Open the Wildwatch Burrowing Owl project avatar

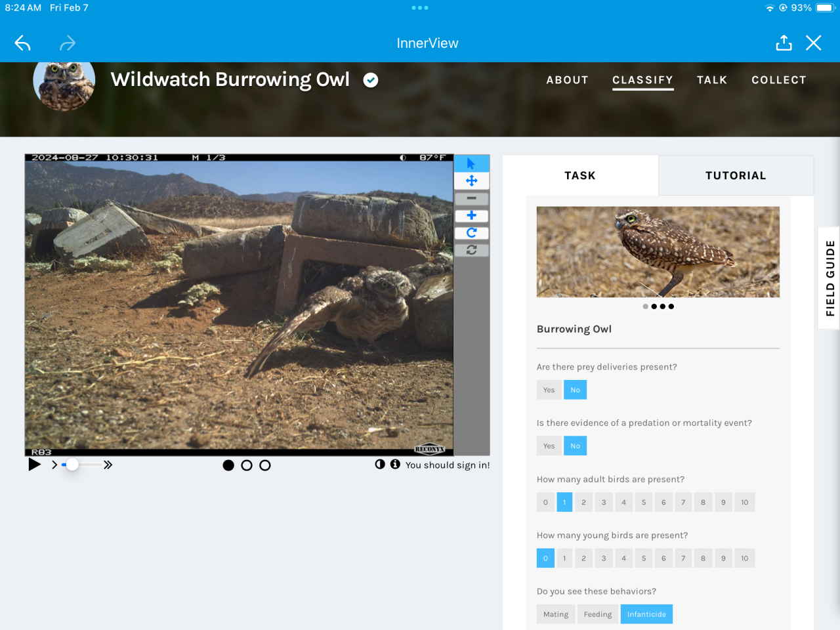point(64,80)
